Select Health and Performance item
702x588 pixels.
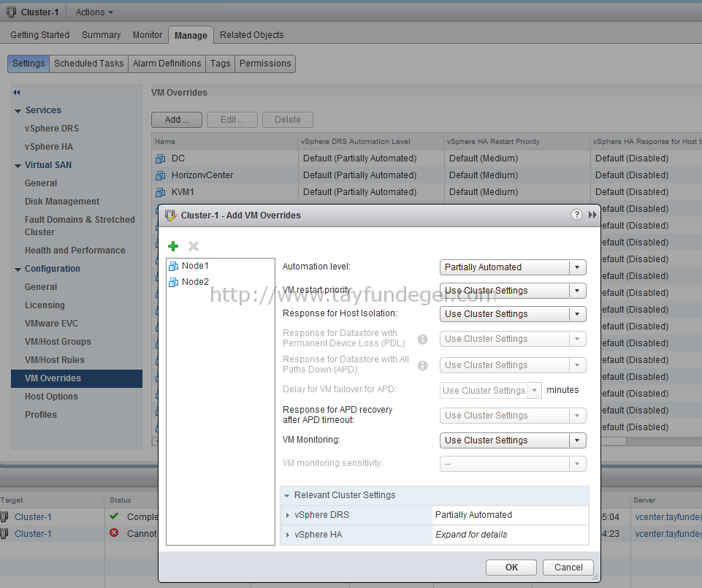point(75,251)
